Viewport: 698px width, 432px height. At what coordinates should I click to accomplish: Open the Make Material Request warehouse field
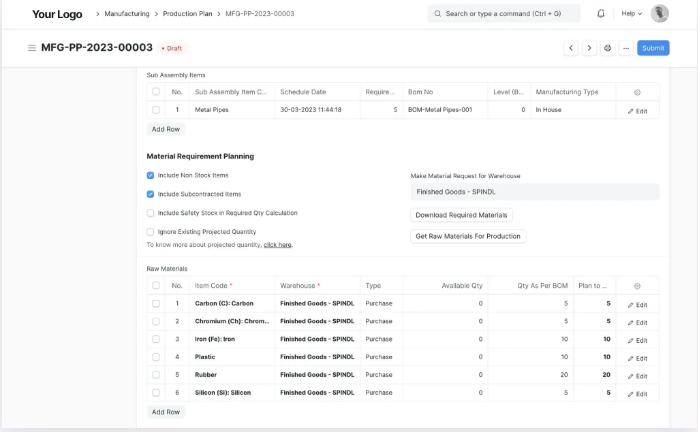534,192
